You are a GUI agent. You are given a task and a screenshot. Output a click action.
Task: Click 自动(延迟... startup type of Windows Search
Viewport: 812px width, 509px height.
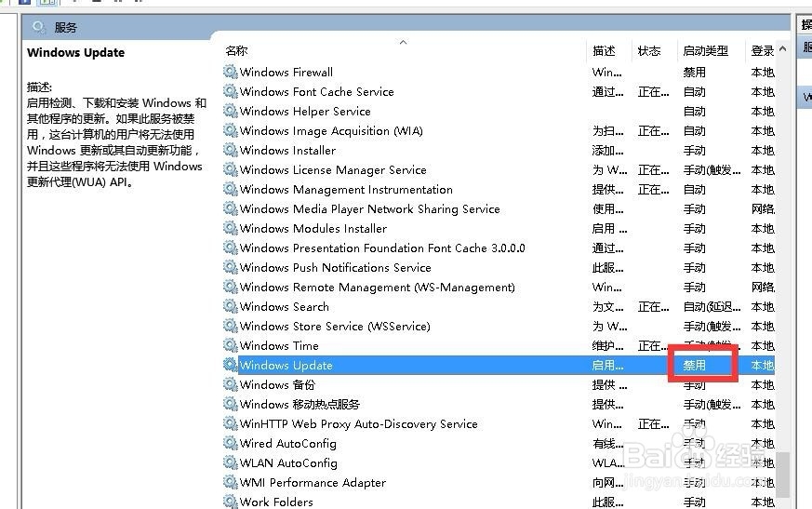712,306
